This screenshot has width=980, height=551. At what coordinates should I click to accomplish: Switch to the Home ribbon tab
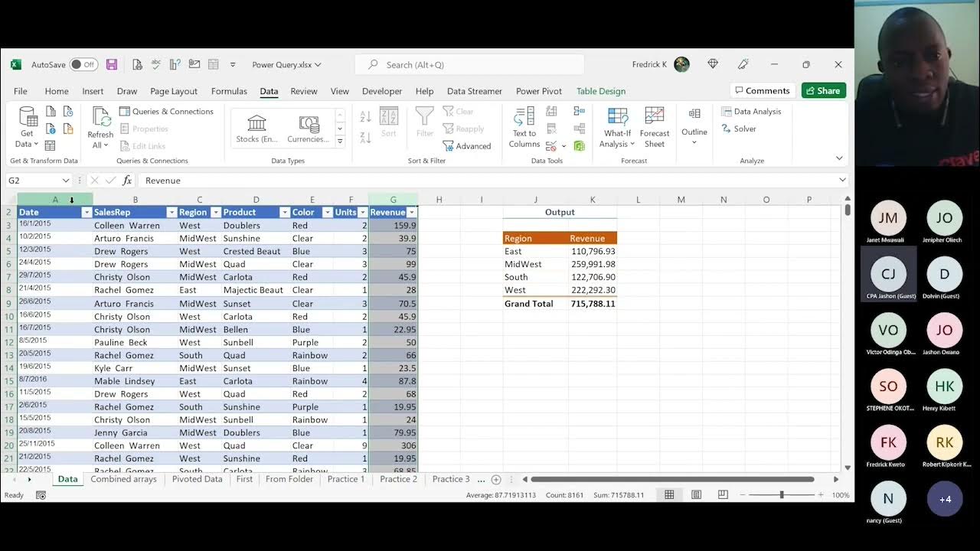(57, 91)
